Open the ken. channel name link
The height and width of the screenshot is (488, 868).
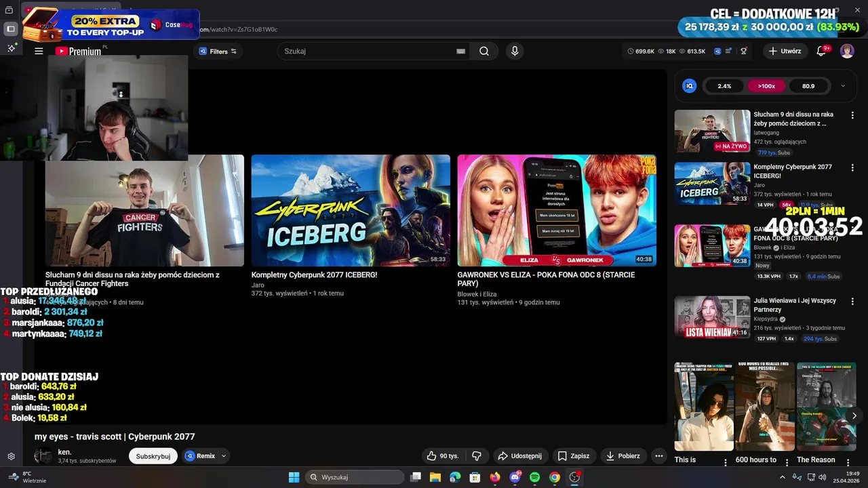point(64,452)
